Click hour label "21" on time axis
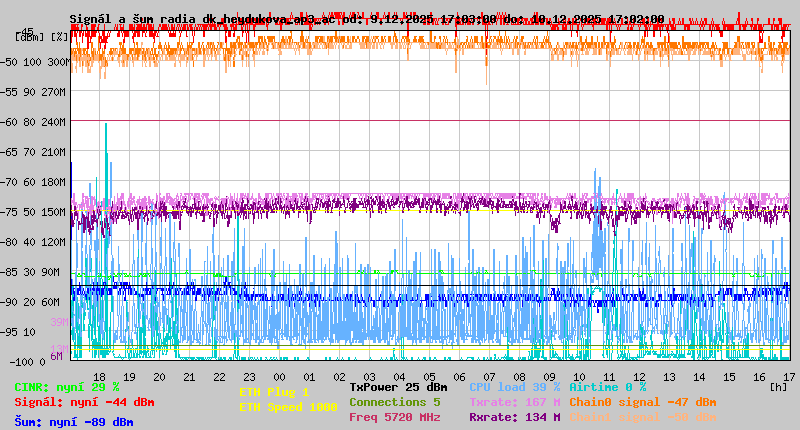 189,377
